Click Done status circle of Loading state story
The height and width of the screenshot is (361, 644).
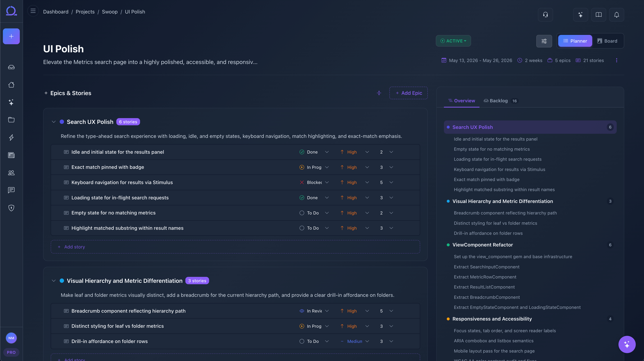(302, 198)
